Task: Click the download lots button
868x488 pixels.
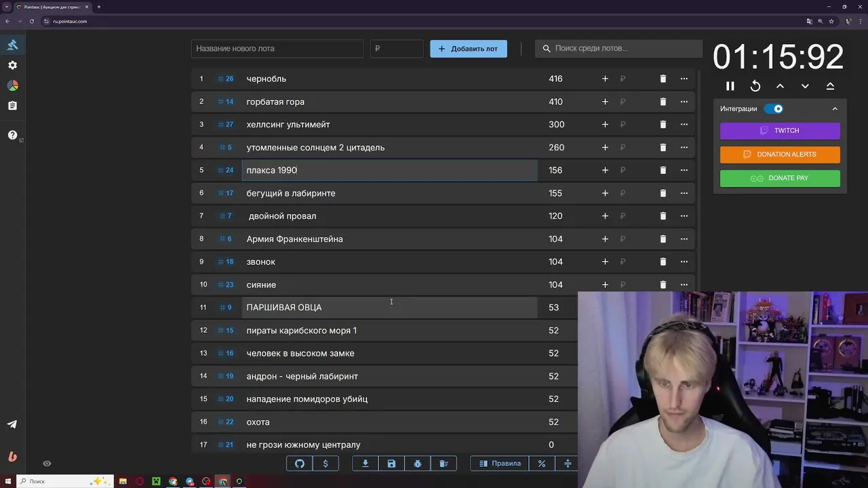Action: tap(366, 464)
